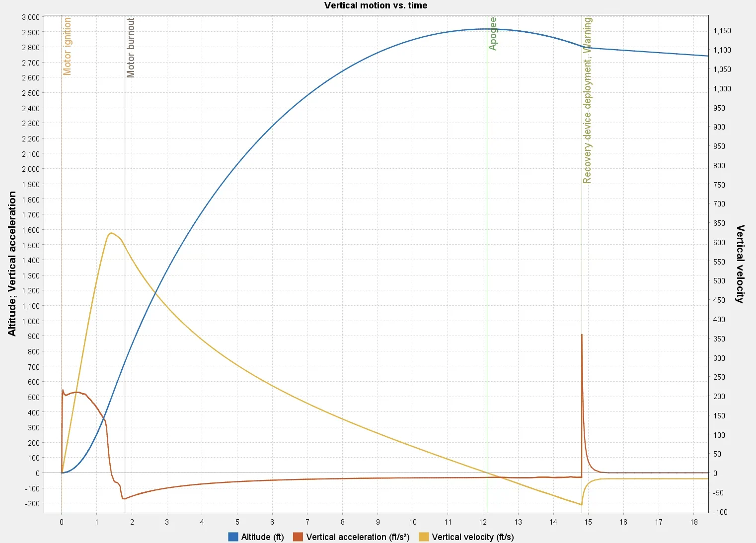The image size is (756, 543).
Task: Click the -200 tick on left axis
Action: coord(33,503)
